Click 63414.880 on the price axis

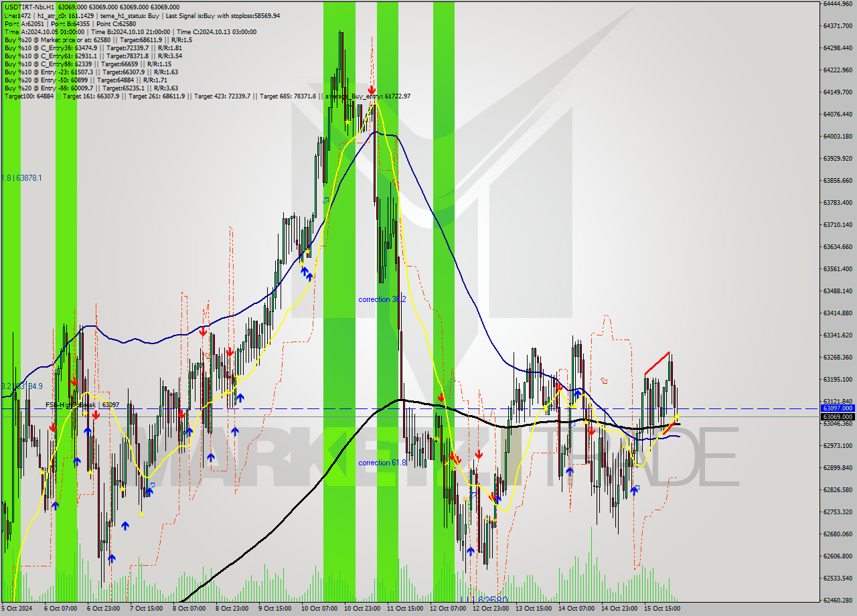pyautogui.click(x=838, y=313)
